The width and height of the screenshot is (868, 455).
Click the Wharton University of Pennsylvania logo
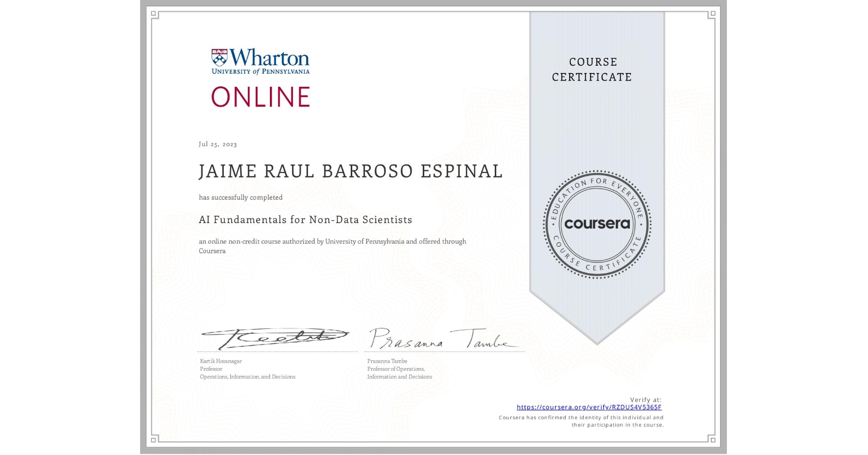click(261, 61)
